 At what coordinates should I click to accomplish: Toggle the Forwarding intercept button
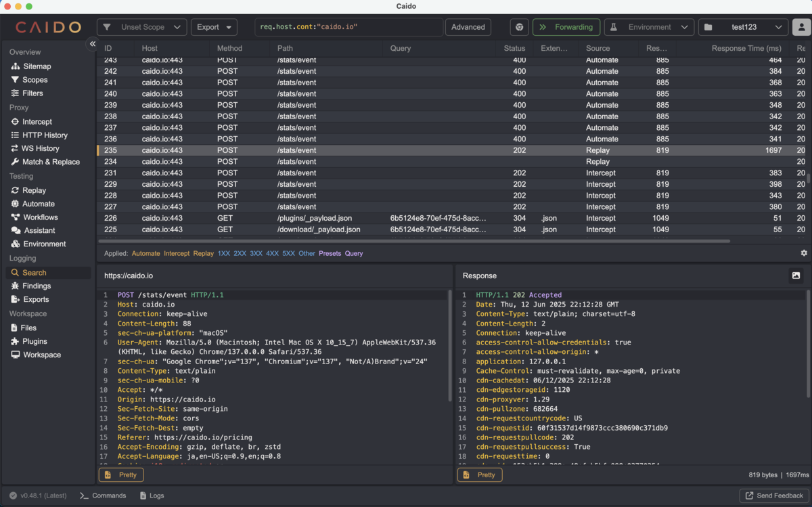[566, 27]
